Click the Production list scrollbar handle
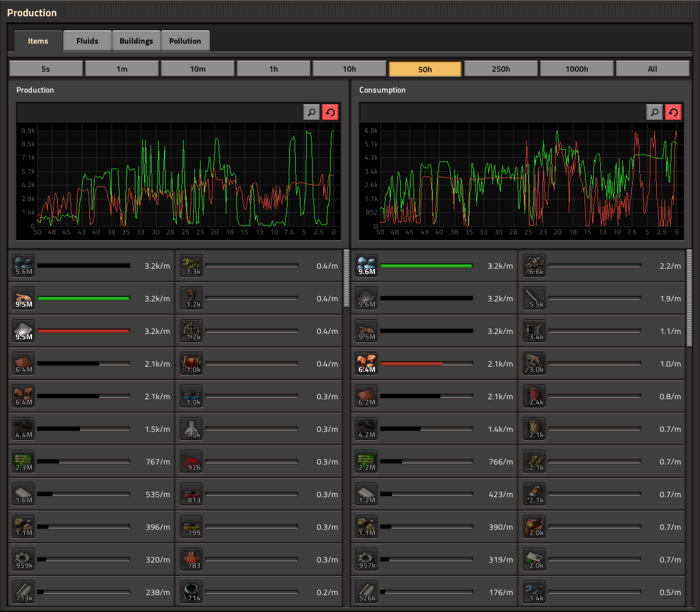Screen dimensions: 700x612 click(x=346, y=279)
